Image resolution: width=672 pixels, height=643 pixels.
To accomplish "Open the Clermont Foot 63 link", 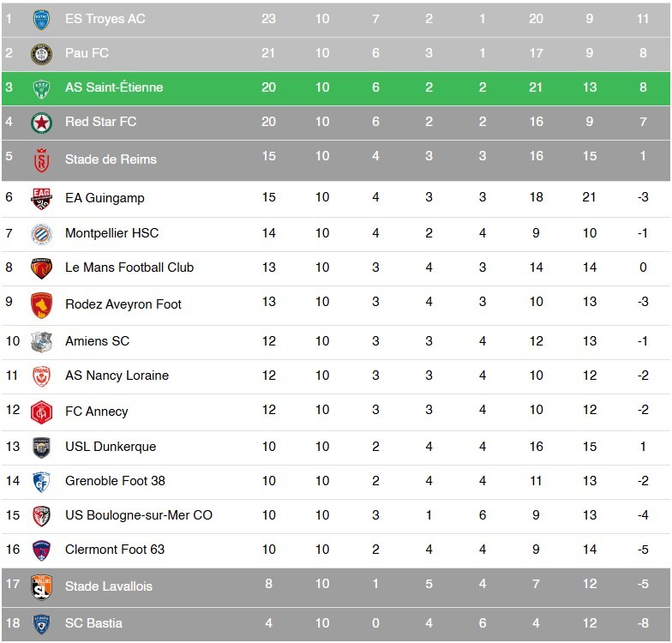I will coord(114,550).
